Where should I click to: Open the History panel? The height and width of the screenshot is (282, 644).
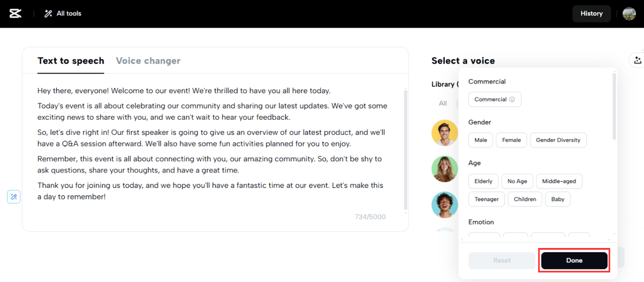(591, 14)
